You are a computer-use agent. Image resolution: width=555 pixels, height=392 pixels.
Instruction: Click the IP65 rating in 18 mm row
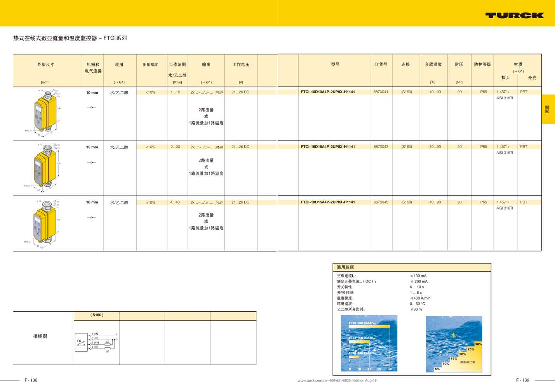click(483, 202)
